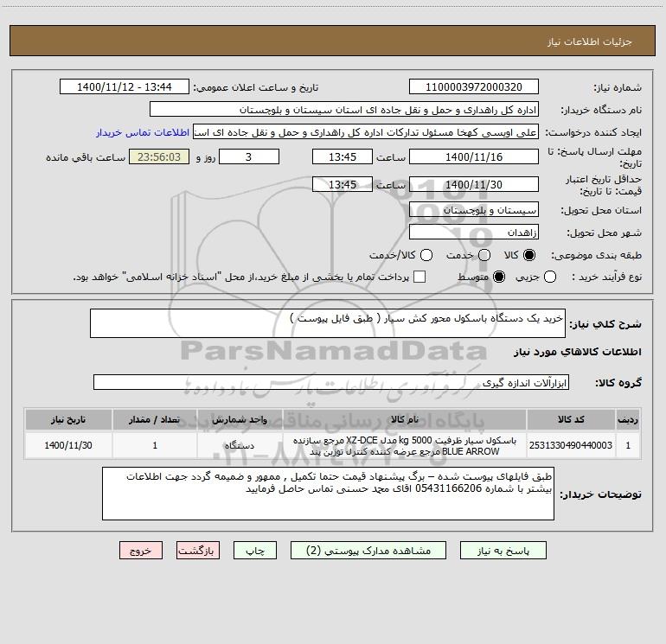The width and height of the screenshot is (666, 644).
Task: Click the نوع فرآیند خرید label
Action: pyautogui.click(x=606, y=277)
